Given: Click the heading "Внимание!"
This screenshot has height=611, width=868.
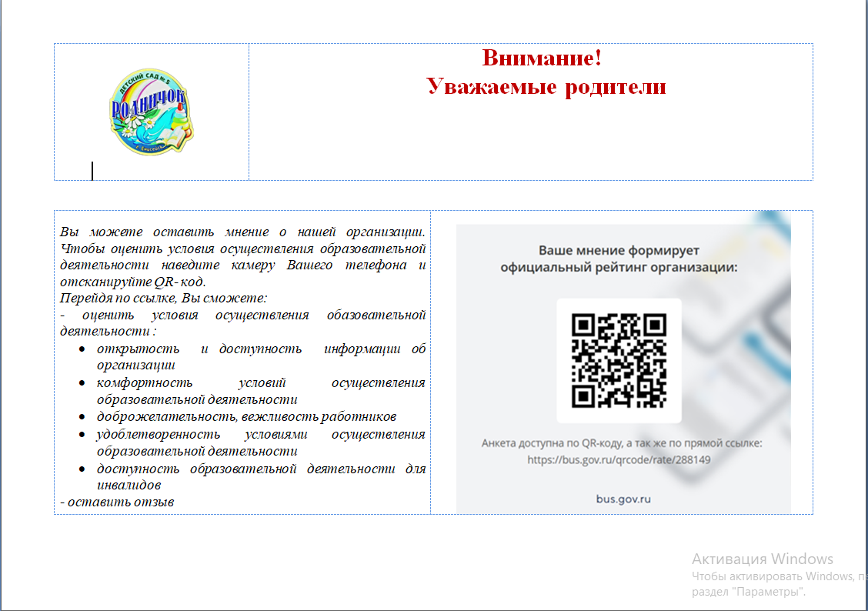Looking at the screenshot, I should click(542, 58).
